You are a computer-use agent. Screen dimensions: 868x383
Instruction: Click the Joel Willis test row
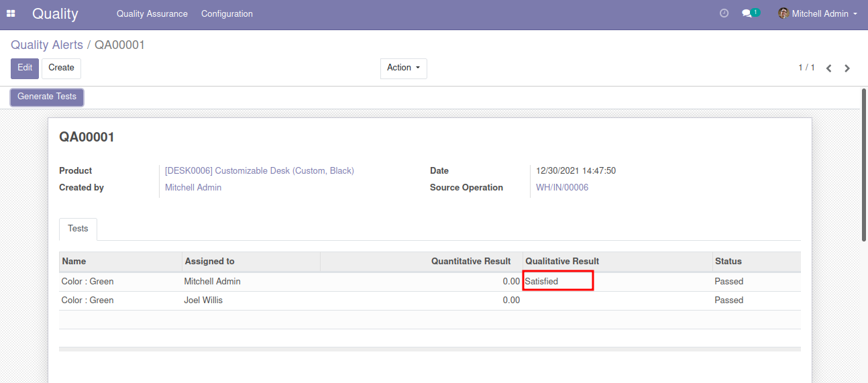click(203, 300)
